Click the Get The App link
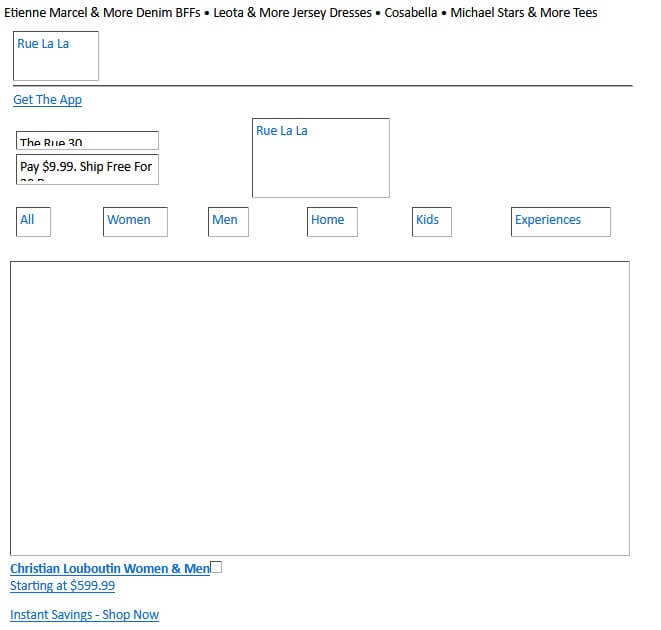Image resolution: width=661 pixels, height=630 pixels. point(48,100)
